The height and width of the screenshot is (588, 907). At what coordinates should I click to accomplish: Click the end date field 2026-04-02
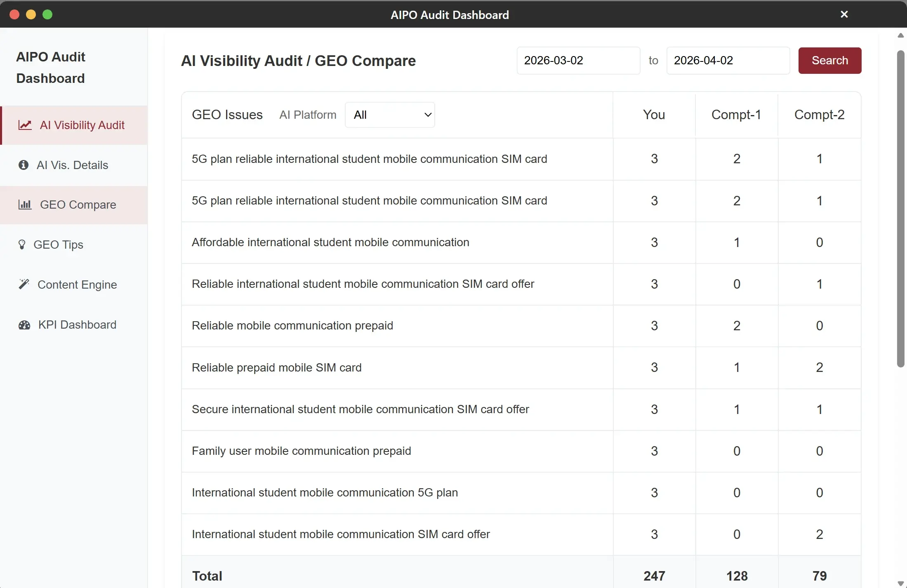pos(728,61)
